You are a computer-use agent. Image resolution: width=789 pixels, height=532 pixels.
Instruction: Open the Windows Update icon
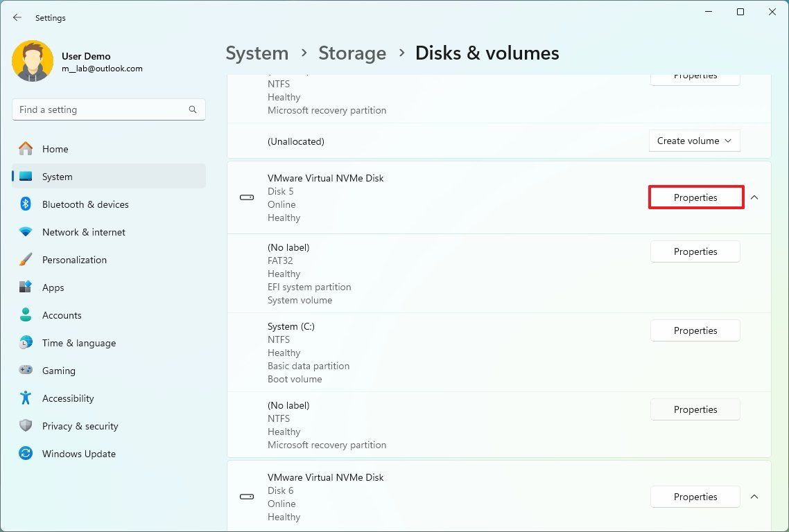pyautogui.click(x=26, y=454)
